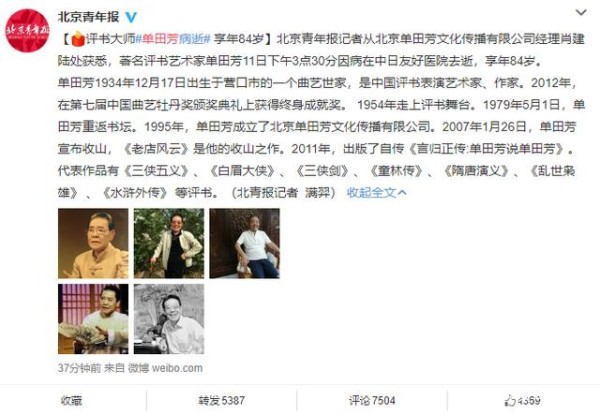The image size is (600, 414).
Task: Open the 评论 7504 comments tab
Action: coord(372,401)
